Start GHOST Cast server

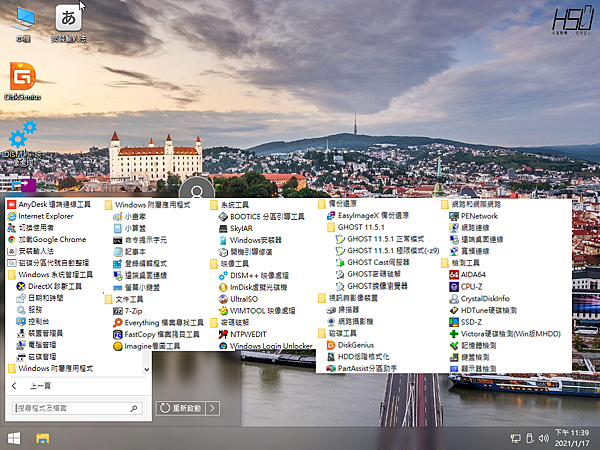(x=372, y=262)
